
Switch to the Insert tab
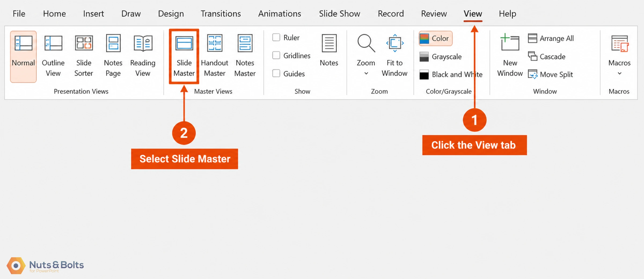[93, 13]
